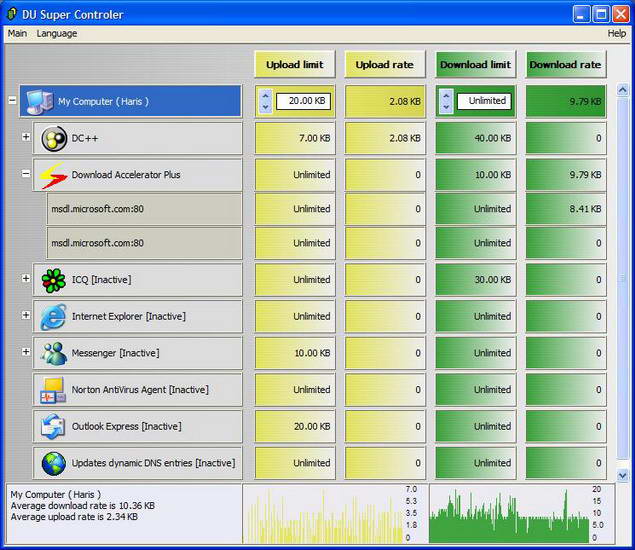The image size is (635, 550).
Task: Click the 20.00 KB upload limit field
Action: click(x=303, y=101)
